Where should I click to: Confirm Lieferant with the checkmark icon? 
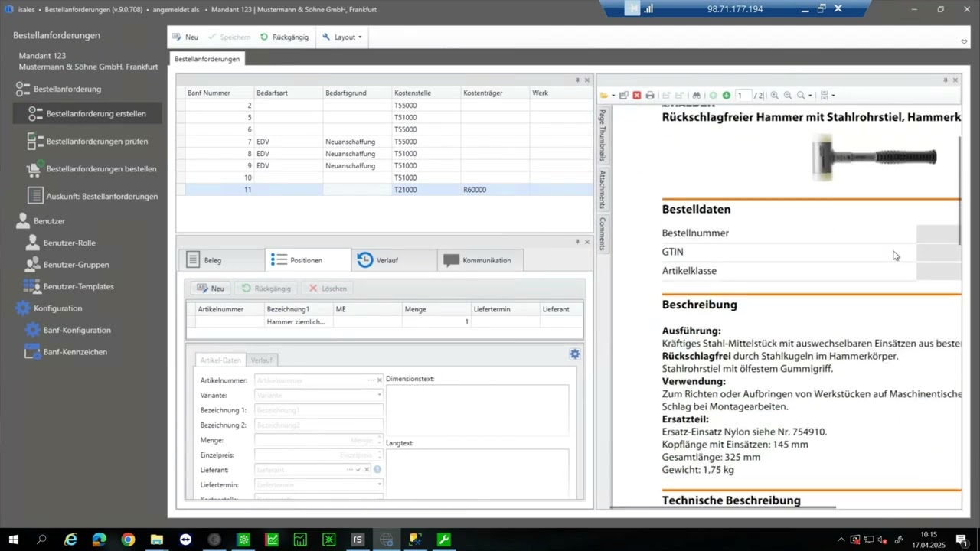(x=358, y=470)
